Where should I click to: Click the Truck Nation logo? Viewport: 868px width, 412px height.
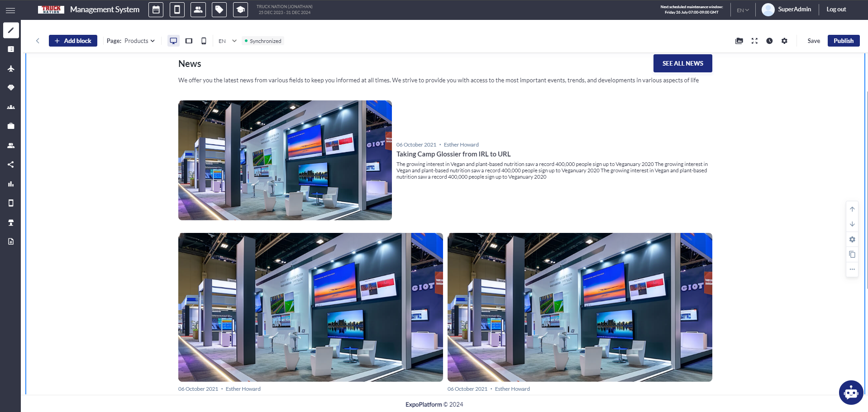pyautogui.click(x=51, y=9)
